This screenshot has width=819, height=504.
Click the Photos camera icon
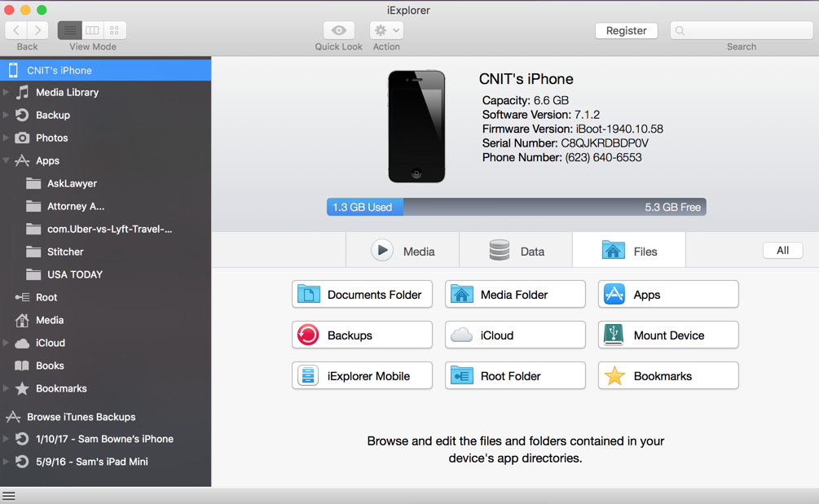pos(22,138)
